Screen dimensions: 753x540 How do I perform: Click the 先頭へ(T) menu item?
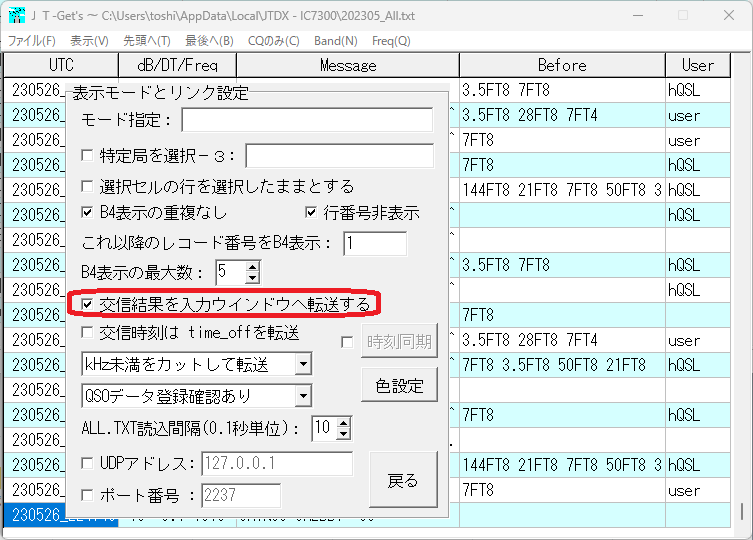pyautogui.click(x=147, y=41)
